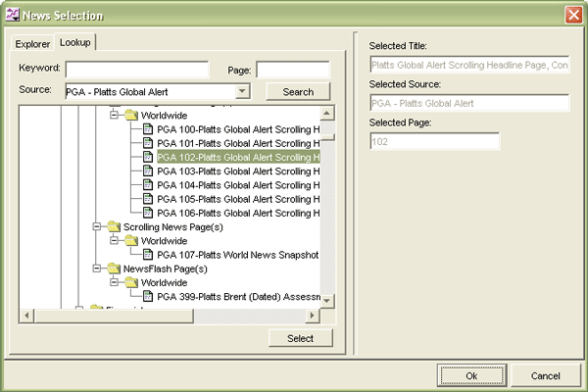Click the NewsFlash Page(s) folder icon
588x392 pixels.
(x=114, y=267)
